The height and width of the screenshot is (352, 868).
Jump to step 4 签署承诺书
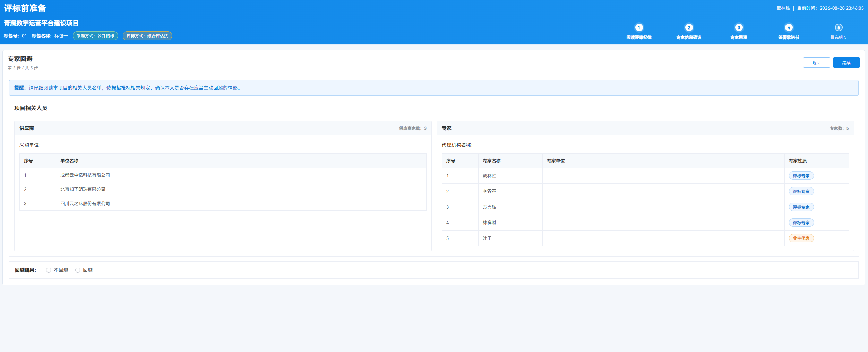click(x=789, y=27)
